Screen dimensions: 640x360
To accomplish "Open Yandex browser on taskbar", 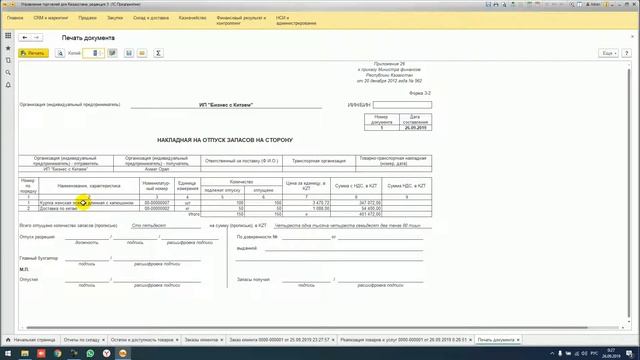I will [x=107, y=353].
